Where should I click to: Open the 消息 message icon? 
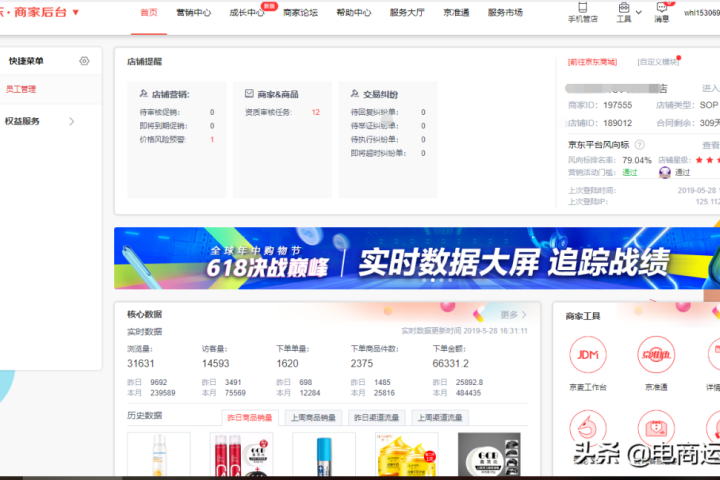[x=662, y=7]
